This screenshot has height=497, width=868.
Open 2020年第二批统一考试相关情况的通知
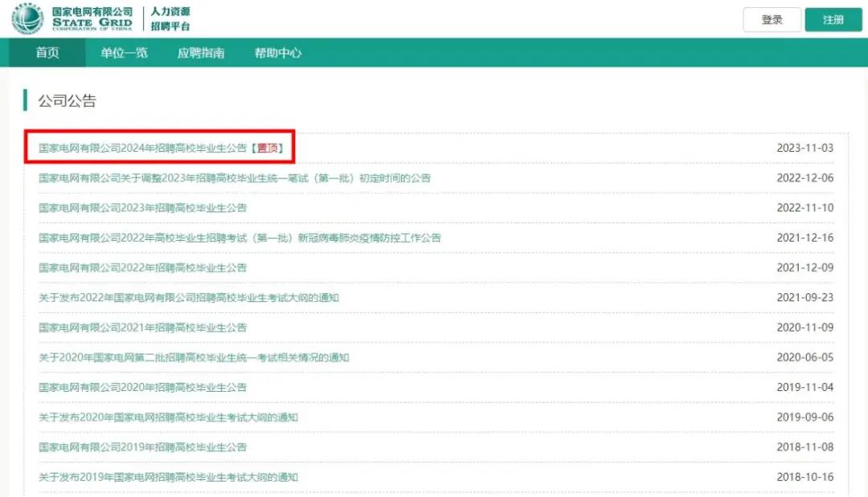(x=194, y=357)
